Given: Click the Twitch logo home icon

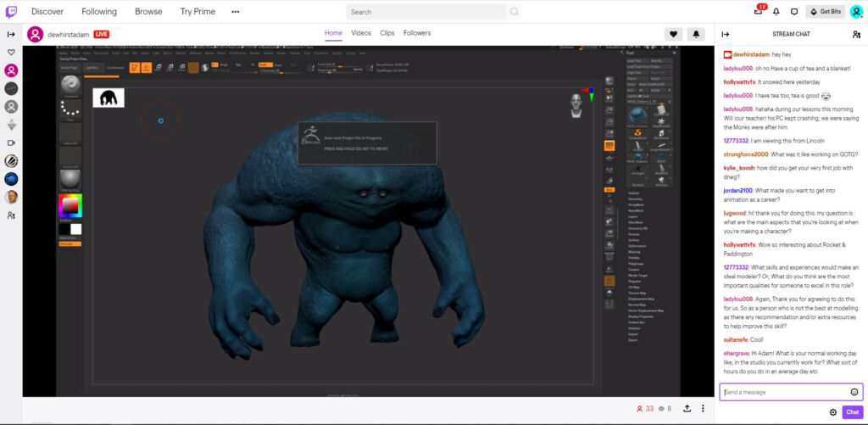Looking at the screenshot, I should click(x=11, y=12).
